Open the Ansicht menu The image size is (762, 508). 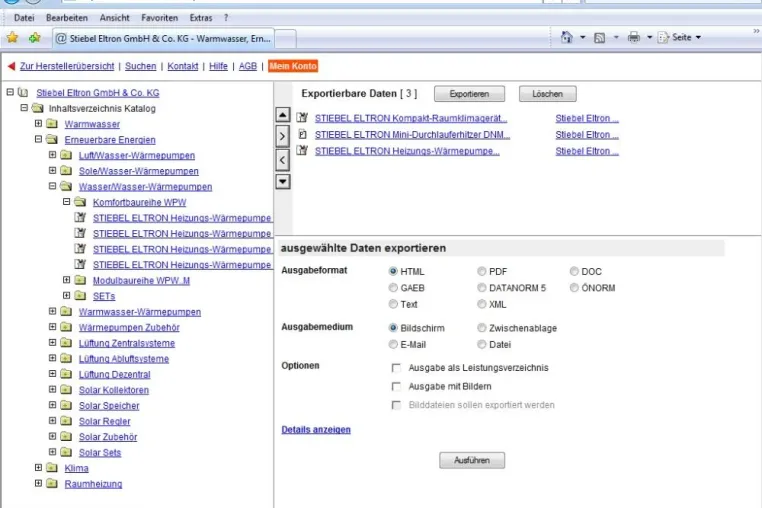115,18
